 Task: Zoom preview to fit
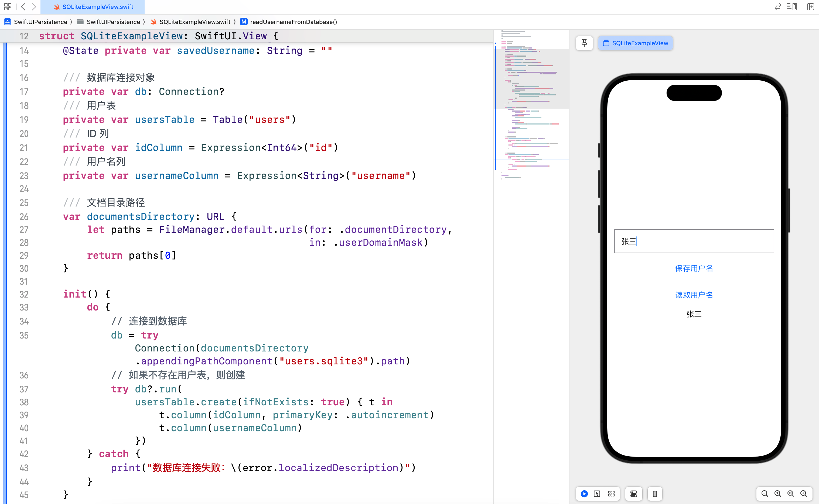point(791,494)
